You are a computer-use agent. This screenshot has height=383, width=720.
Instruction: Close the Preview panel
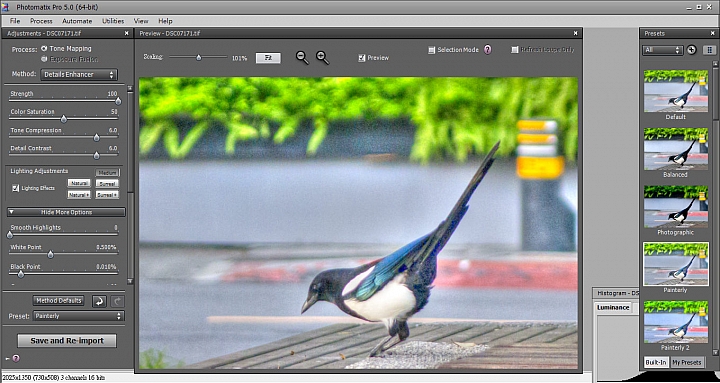575,33
